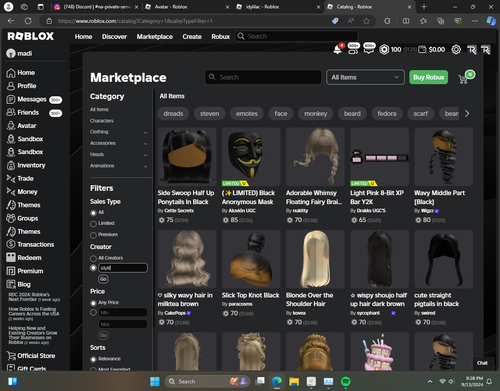Open the Windows Start menu
The width and height of the screenshot is (500, 391).
coord(155,381)
